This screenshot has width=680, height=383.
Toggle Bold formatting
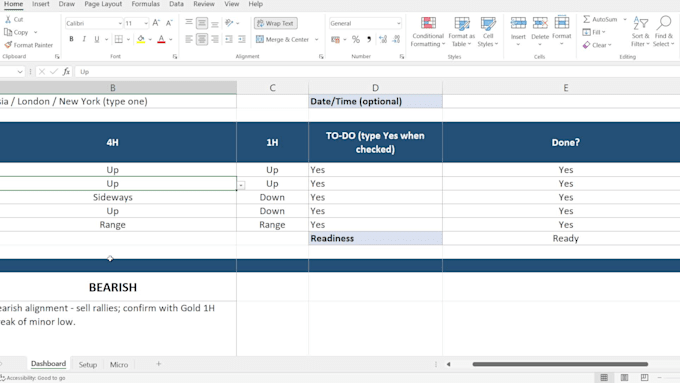[71, 39]
